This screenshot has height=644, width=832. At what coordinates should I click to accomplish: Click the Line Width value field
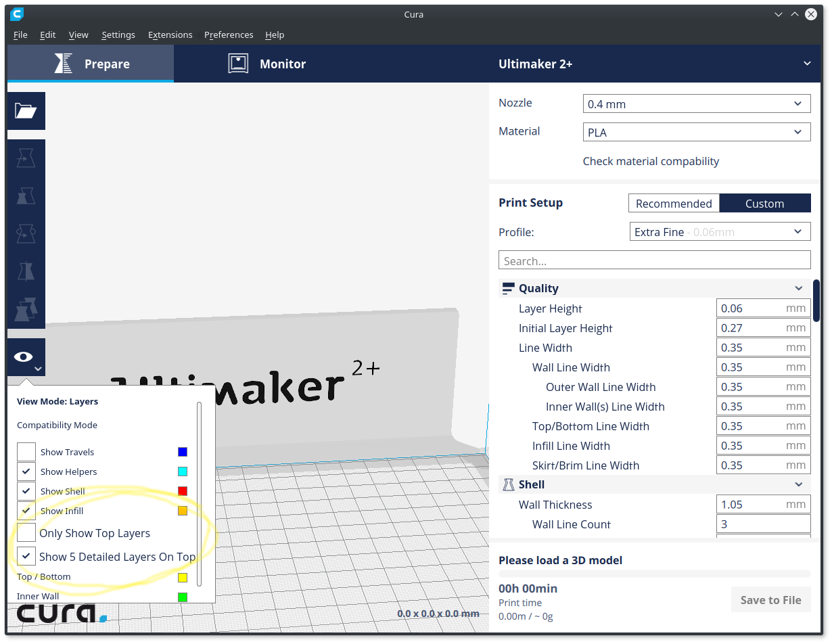[764, 348]
